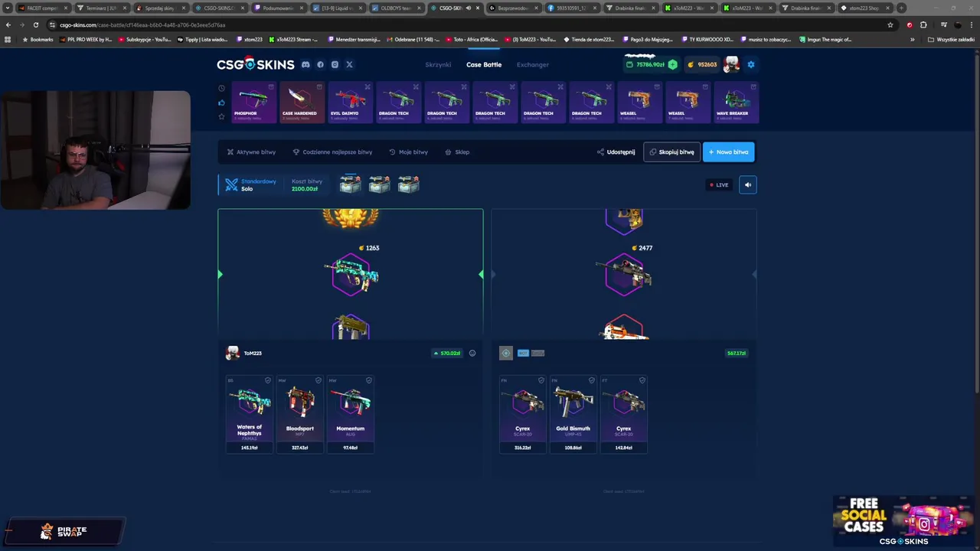Click the bot avatar icon of the opponent
980x551 pixels.
[506, 353]
